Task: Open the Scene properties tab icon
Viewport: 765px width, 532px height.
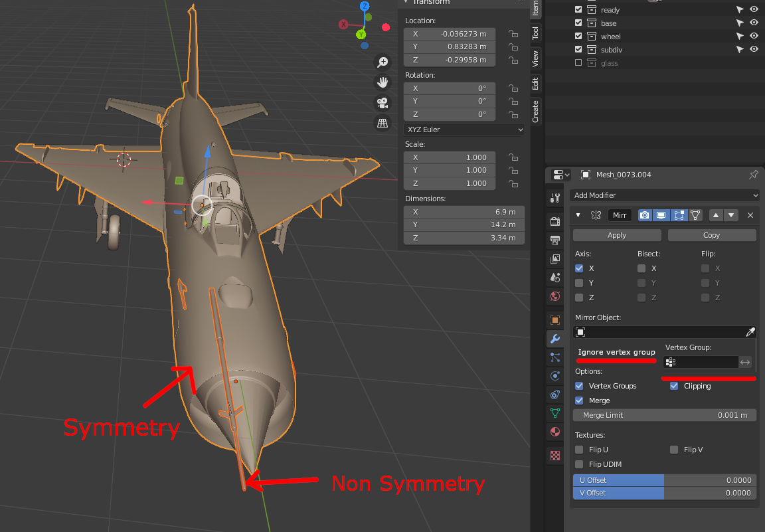Action: tap(555, 277)
